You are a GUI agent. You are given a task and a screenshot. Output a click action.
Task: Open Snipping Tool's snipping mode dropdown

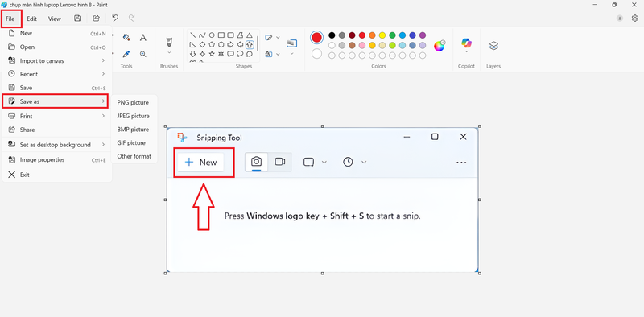pyautogui.click(x=324, y=163)
